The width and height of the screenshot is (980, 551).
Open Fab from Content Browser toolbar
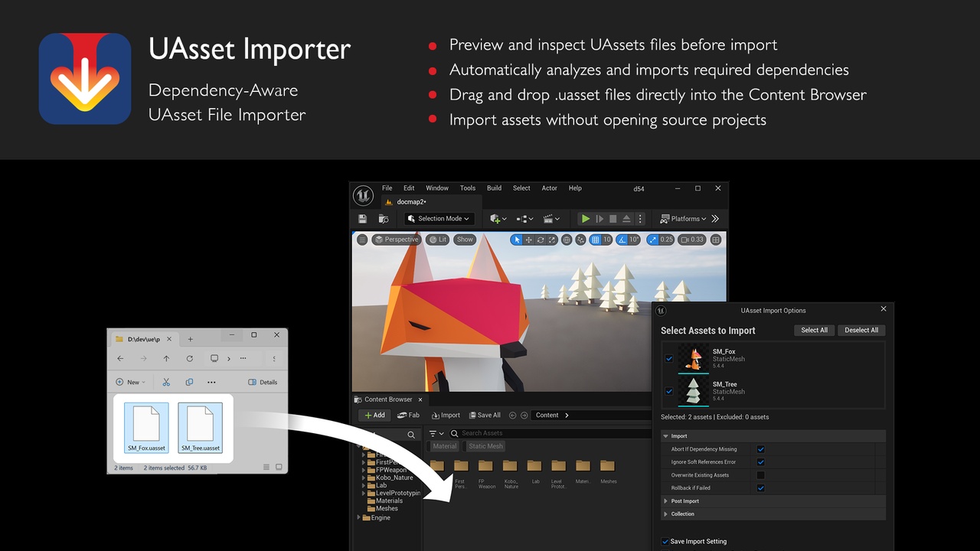pos(408,415)
